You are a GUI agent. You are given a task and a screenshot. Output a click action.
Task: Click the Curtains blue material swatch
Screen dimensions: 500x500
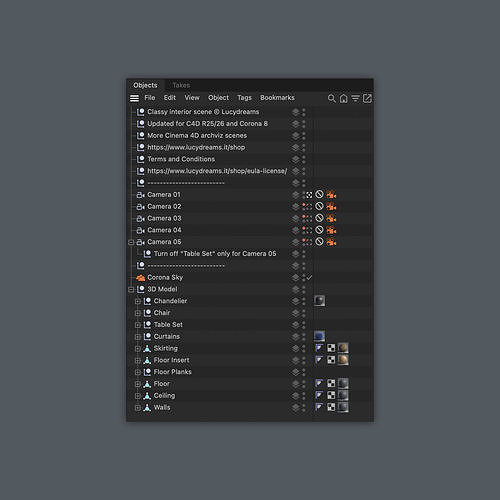click(x=319, y=336)
